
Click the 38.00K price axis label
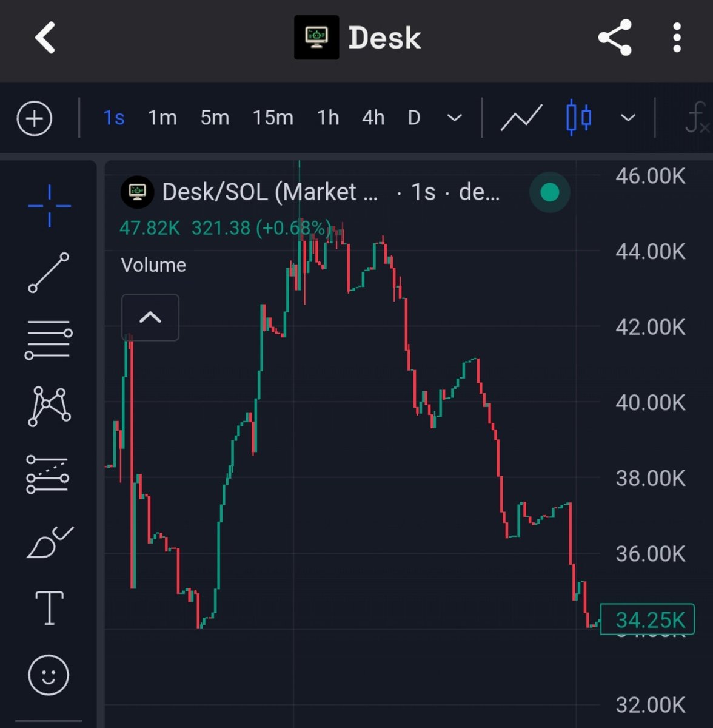651,478
